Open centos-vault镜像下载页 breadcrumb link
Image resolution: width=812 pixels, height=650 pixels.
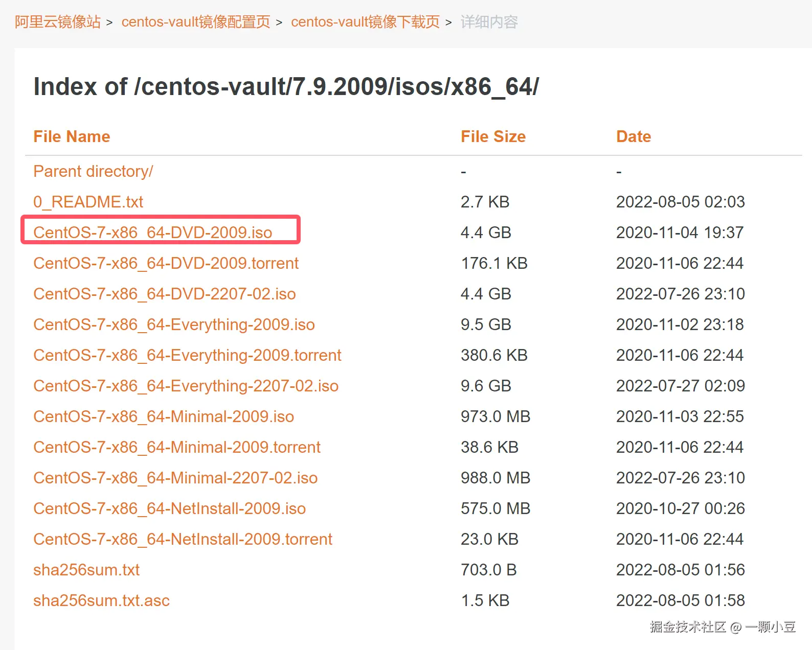[x=365, y=22]
